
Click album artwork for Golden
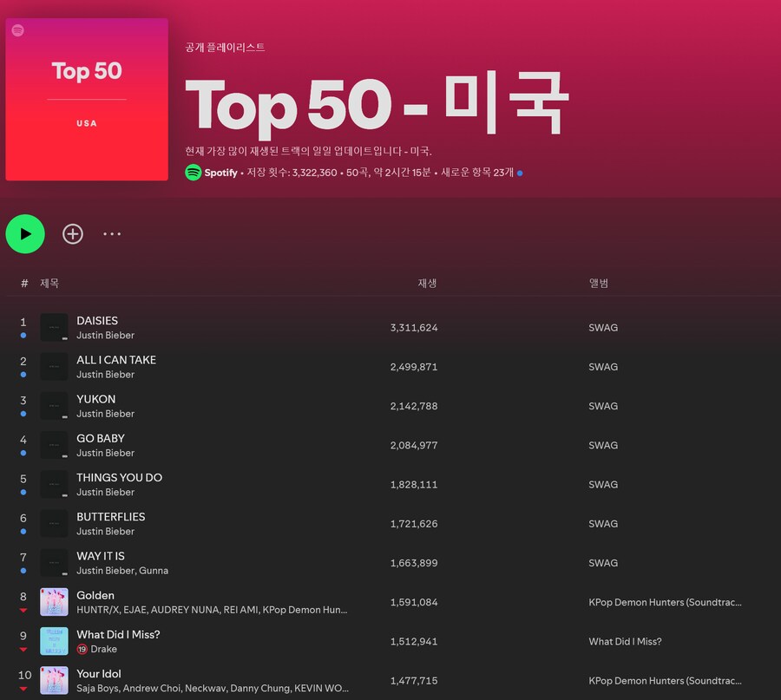tap(54, 602)
